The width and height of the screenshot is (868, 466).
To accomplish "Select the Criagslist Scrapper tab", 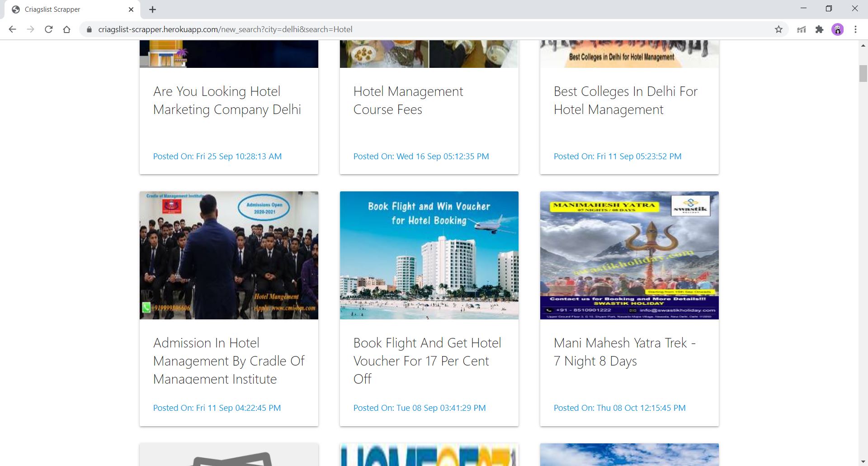I will click(x=72, y=10).
